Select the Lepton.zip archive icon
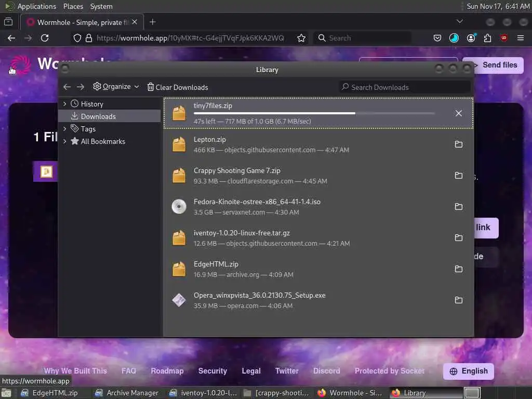Image resolution: width=532 pixels, height=399 pixels. (x=179, y=144)
